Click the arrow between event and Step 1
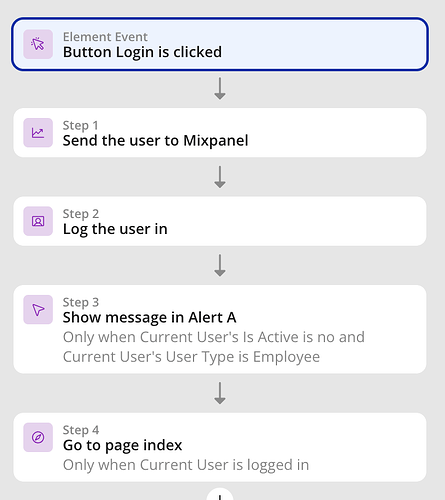This screenshot has height=500, width=445. (220, 89)
